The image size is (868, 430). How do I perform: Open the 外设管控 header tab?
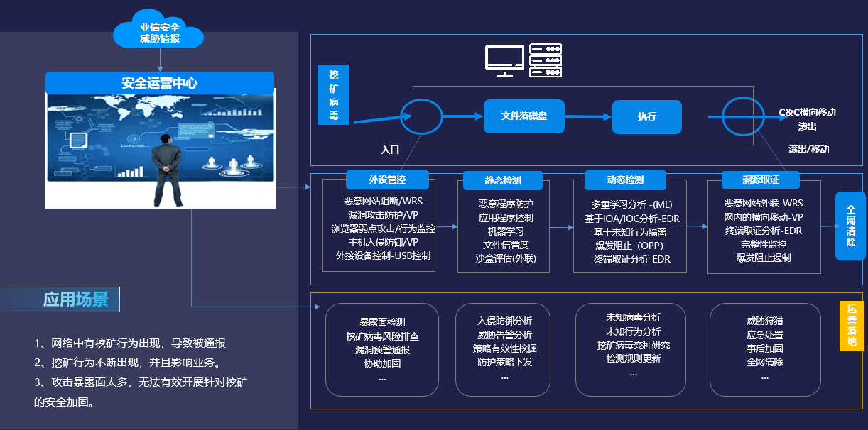(387, 179)
